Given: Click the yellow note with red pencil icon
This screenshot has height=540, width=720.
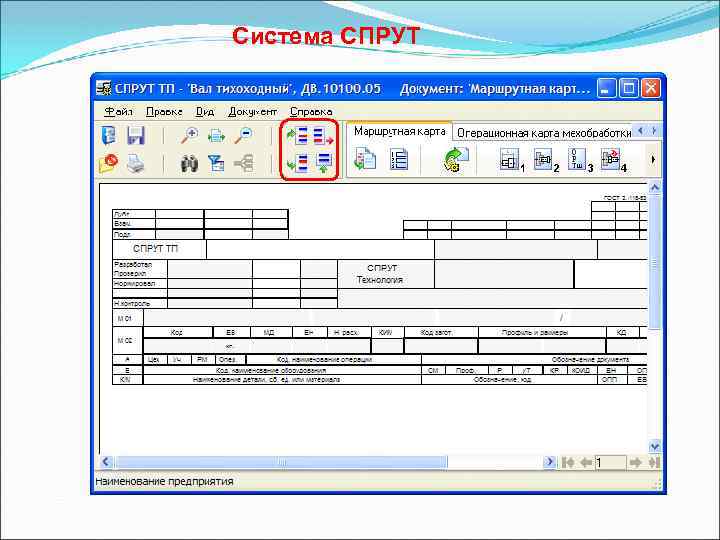Looking at the screenshot, I should click(108, 163).
